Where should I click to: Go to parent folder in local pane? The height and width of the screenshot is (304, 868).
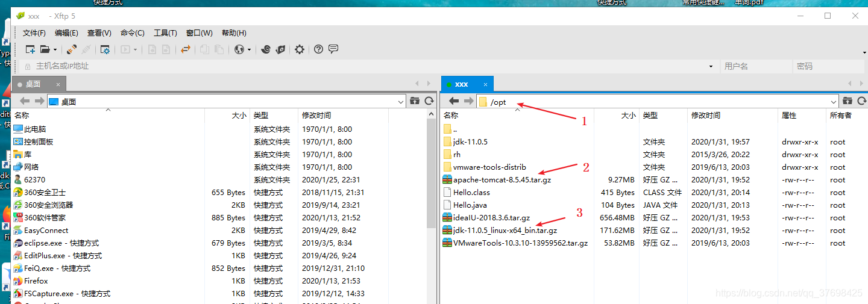click(x=415, y=101)
